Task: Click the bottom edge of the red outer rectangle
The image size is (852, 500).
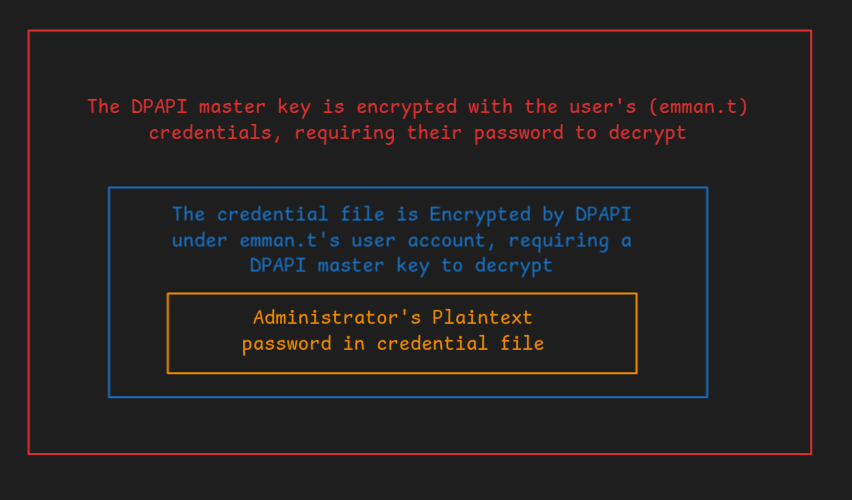Action: [x=419, y=454]
